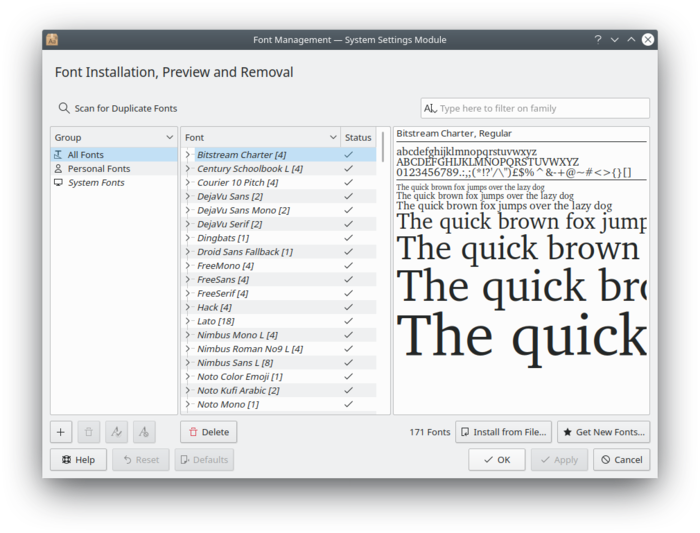Click the disable fonts in group icon
The height and width of the screenshot is (533, 700).
pyautogui.click(x=144, y=432)
